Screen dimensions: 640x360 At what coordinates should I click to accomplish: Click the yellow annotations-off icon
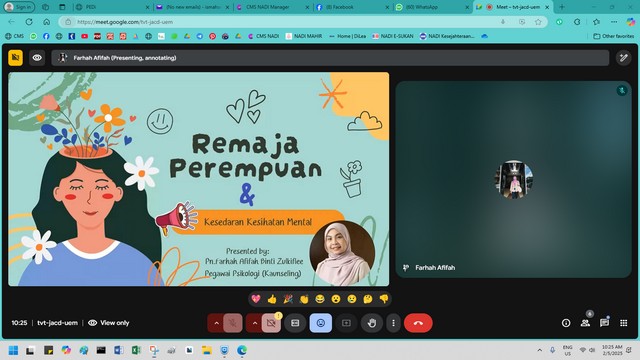tap(16, 58)
